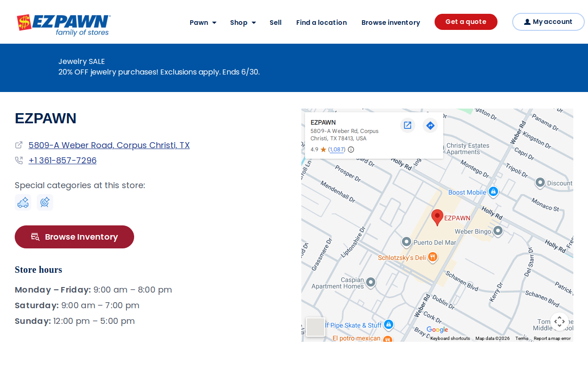Screen dimensions: 588x368
Task: Select the Weber Bingo map marker
Action: point(498,231)
